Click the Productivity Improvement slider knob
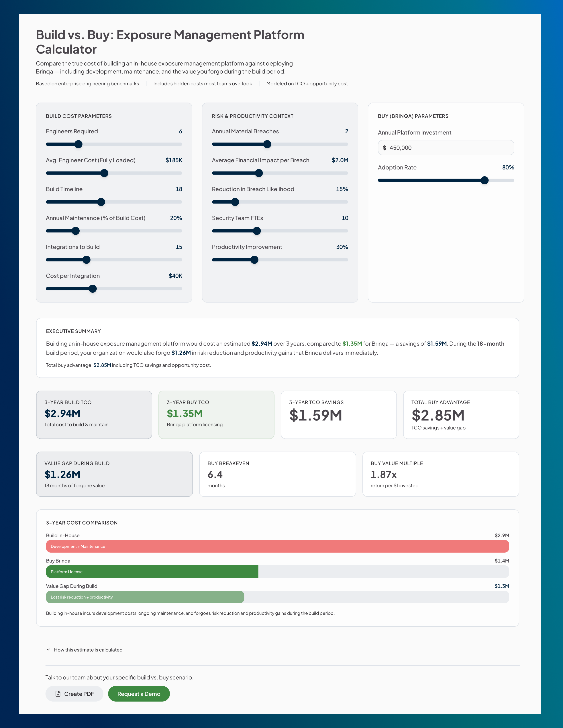This screenshot has height=728, width=563. 254,260
